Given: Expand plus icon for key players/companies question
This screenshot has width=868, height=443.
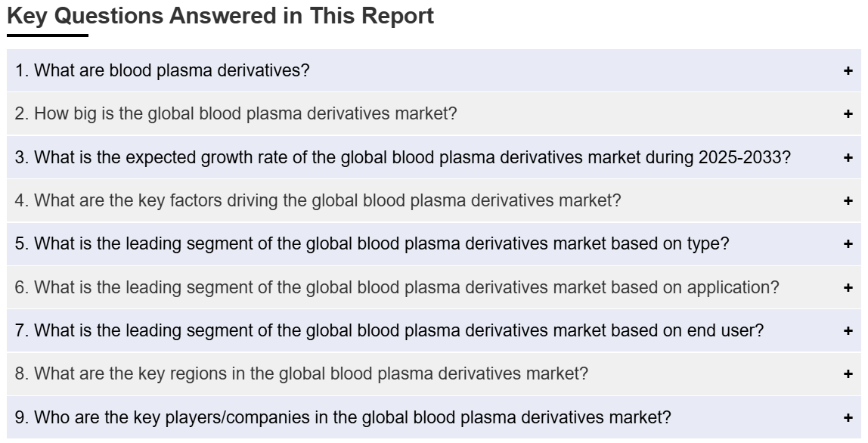Looking at the screenshot, I should pos(848,418).
